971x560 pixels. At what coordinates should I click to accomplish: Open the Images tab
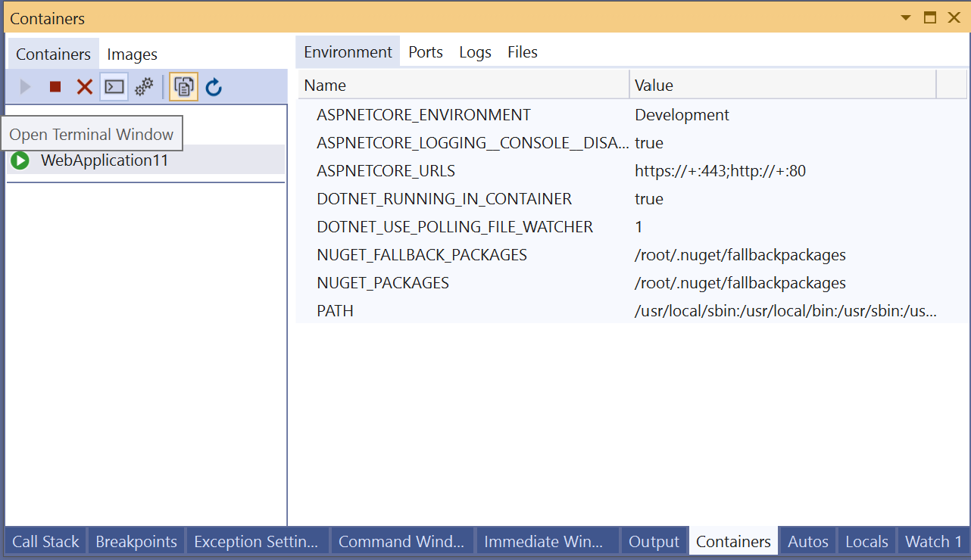pos(132,54)
